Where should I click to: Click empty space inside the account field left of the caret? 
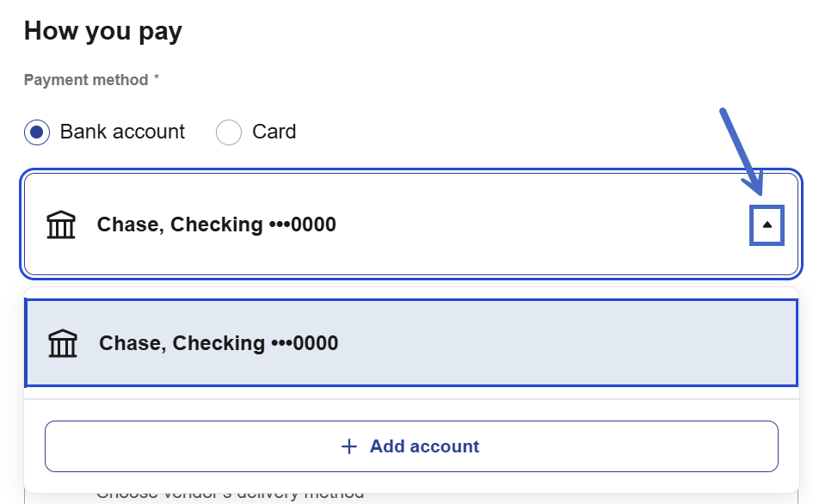tap(559, 224)
